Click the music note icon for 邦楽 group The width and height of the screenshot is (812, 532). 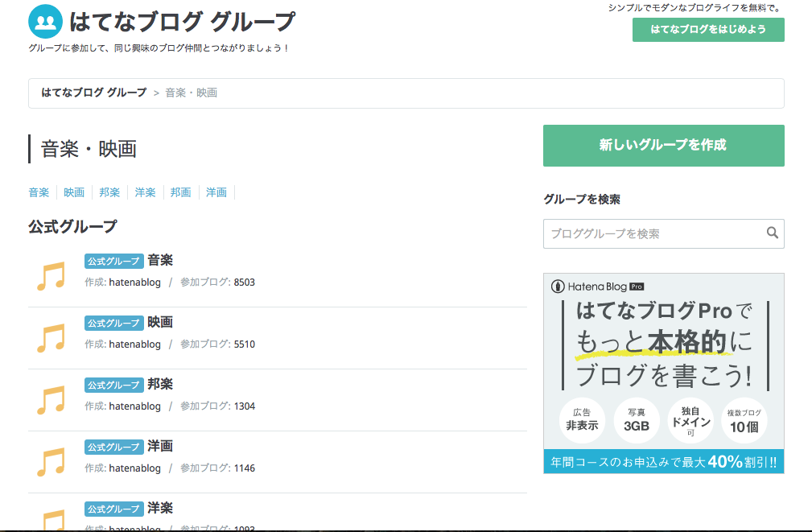(x=51, y=400)
